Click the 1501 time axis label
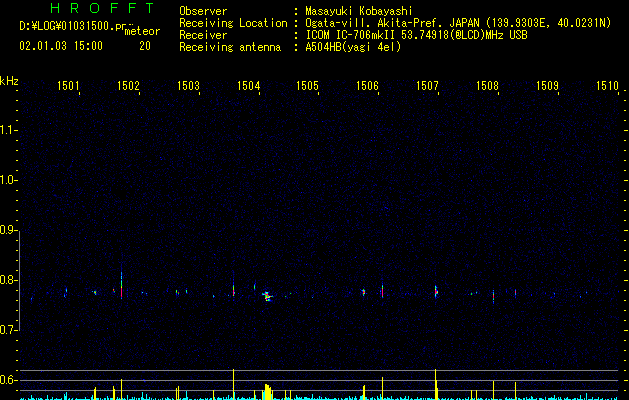Image resolution: width=629 pixels, height=400 pixels. point(68,85)
